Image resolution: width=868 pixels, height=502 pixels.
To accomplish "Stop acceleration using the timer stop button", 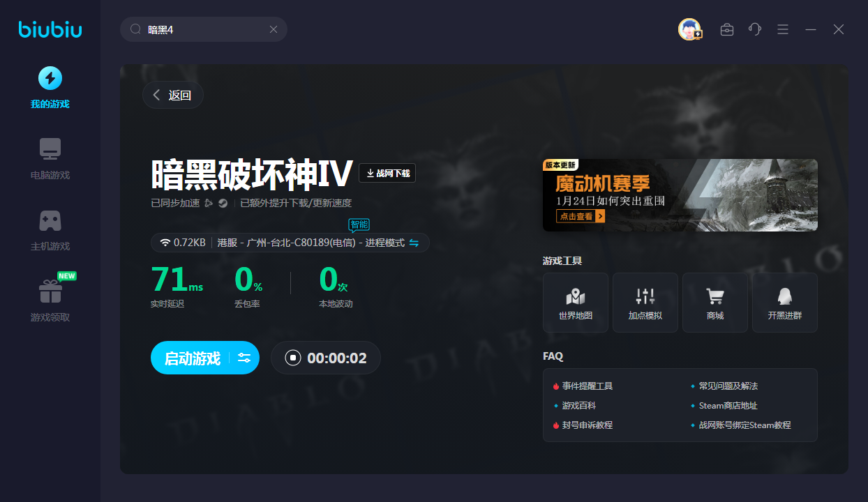I will 293,358.
